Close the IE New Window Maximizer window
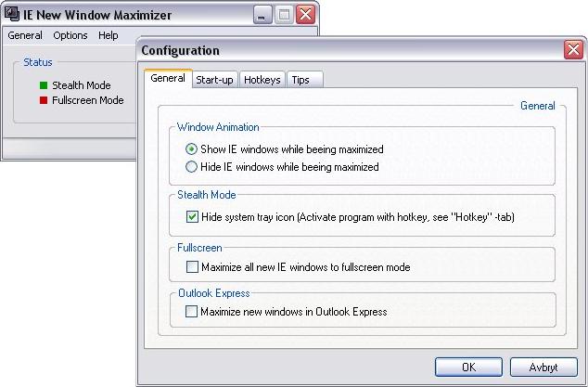 point(305,15)
